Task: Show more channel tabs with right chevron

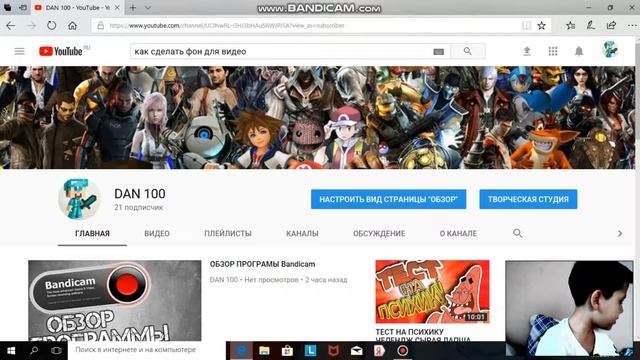Action: point(620,233)
